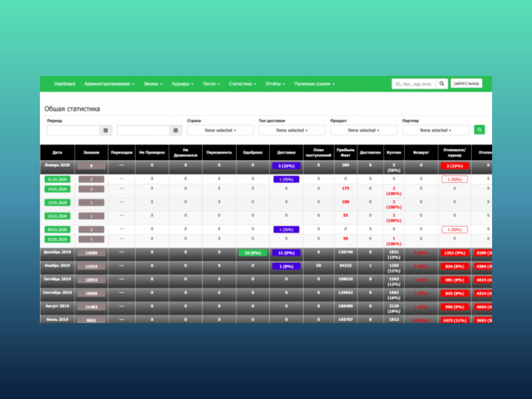
Task: Click the 21.01.2020 date badge
Action: (57, 179)
